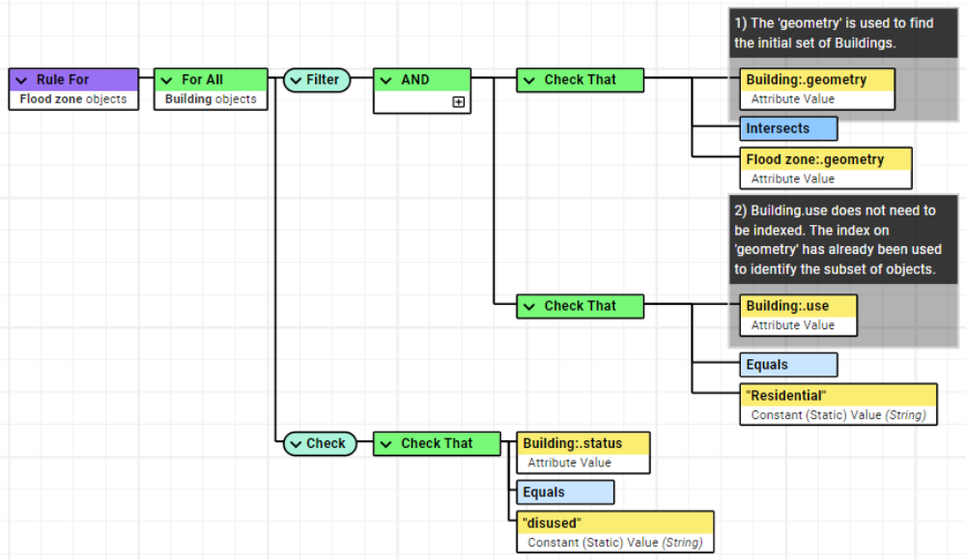Click the chevron icon on the Check node

296,443
